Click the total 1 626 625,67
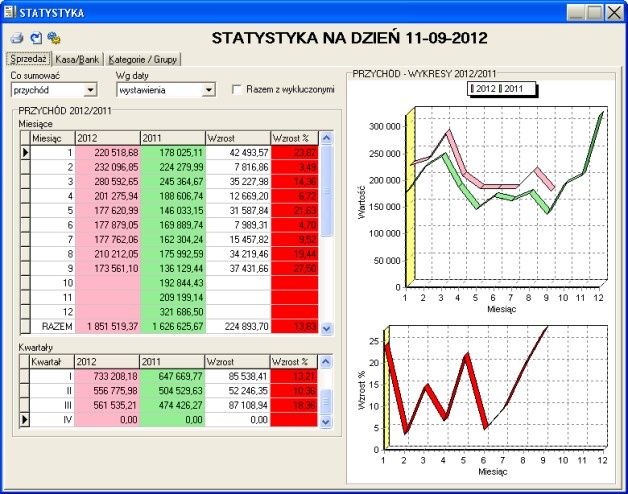 [173, 326]
